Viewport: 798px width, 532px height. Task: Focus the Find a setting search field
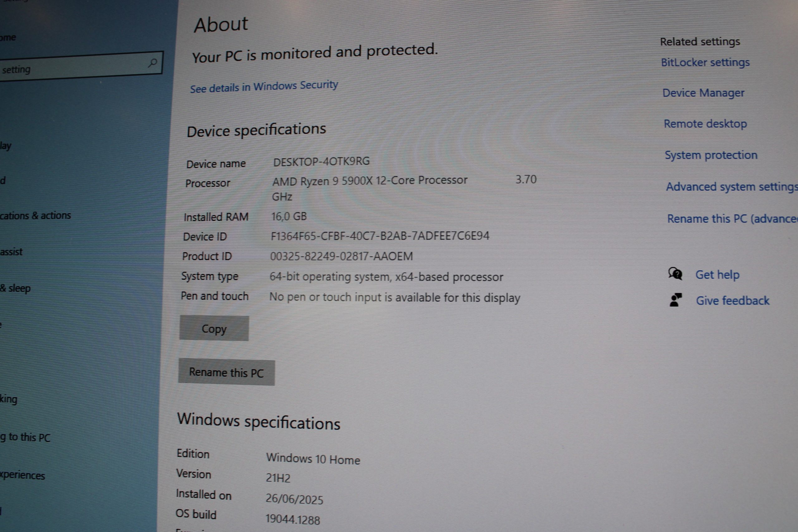[81, 66]
